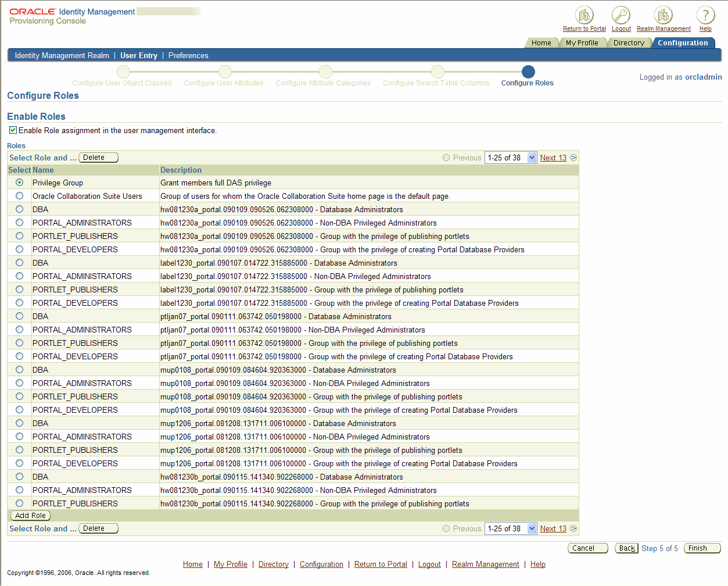The image size is (728, 586).
Task: Open the My Profile tab
Action: point(582,43)
